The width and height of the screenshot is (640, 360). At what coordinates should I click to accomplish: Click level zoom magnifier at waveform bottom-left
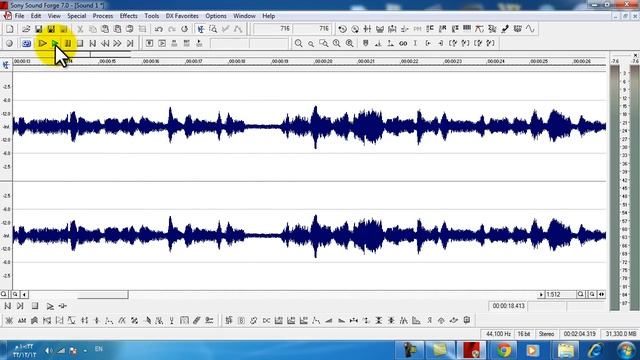click(4, 294)
